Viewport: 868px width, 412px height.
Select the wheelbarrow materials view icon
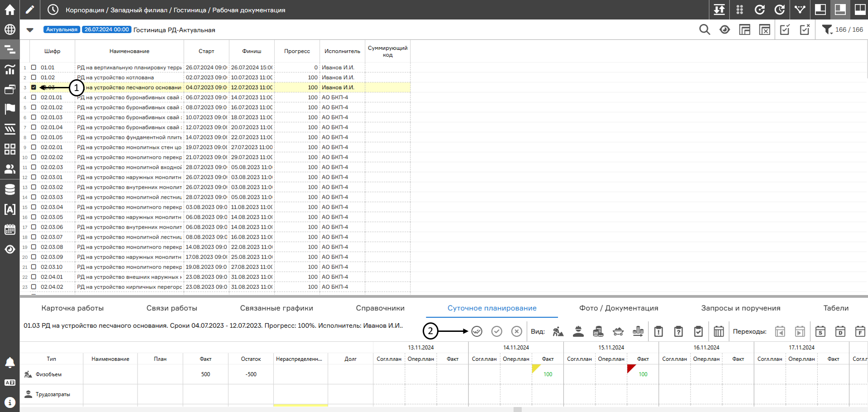coord(618,331)
